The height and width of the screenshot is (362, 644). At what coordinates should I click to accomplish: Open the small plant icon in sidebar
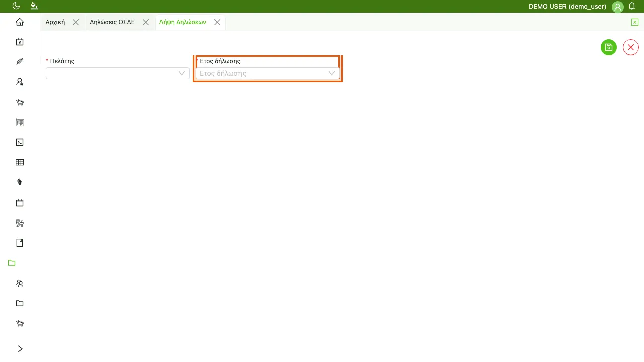[x=20, y=183]
